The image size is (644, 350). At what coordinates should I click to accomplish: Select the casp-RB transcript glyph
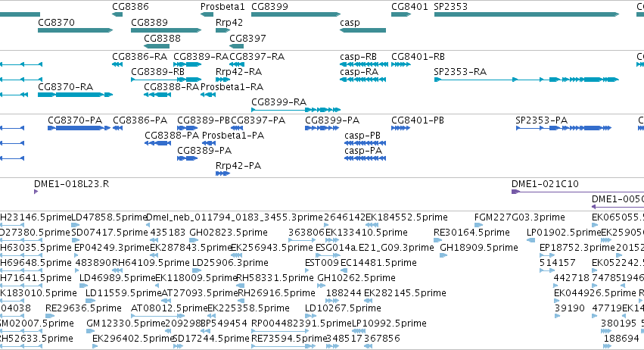click(x=364, y=64)
